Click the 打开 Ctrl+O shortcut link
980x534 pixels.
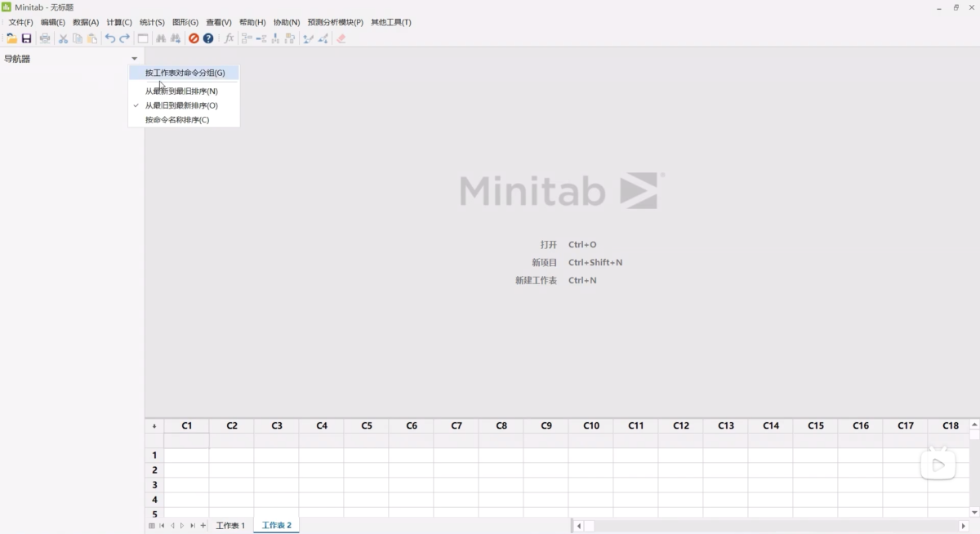[568, 244]
